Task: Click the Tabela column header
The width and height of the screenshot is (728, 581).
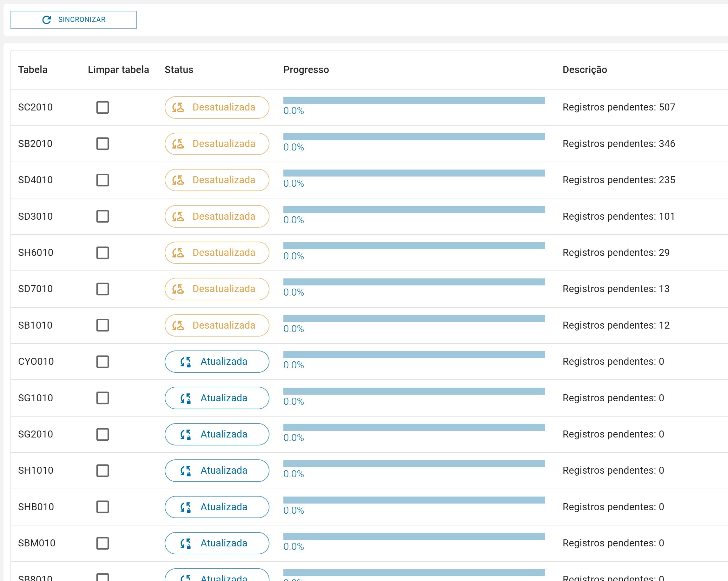Action: click(33, 70)
